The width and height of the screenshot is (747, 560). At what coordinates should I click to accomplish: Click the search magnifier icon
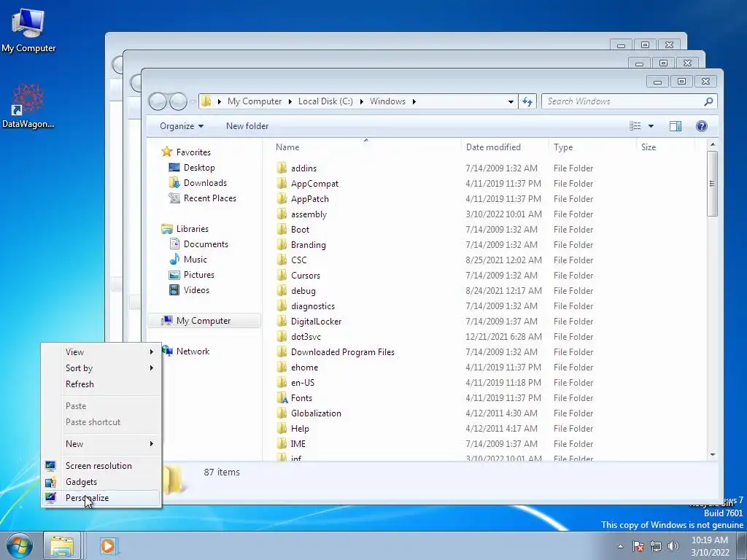click(x=708, y=101)
